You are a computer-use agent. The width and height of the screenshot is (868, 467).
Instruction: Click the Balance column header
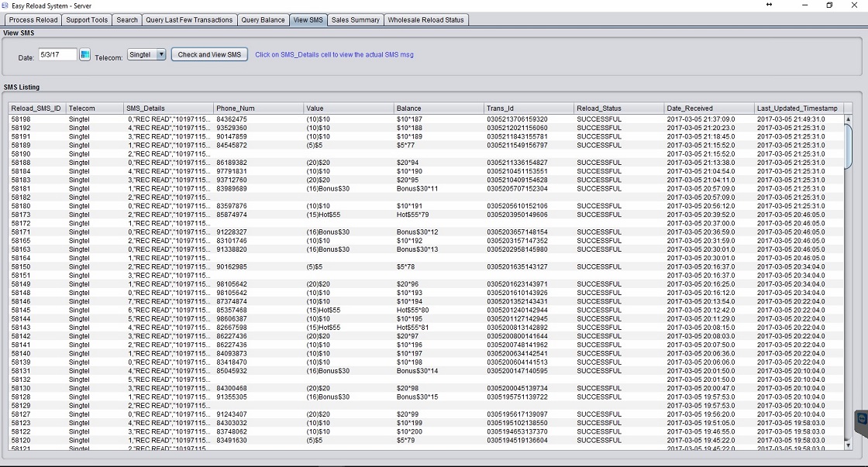click(439, 108)
